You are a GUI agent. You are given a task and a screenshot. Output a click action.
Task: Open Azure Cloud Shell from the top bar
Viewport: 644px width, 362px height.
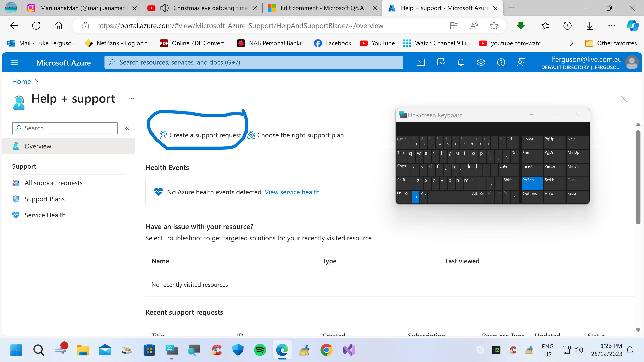point(421,62)
